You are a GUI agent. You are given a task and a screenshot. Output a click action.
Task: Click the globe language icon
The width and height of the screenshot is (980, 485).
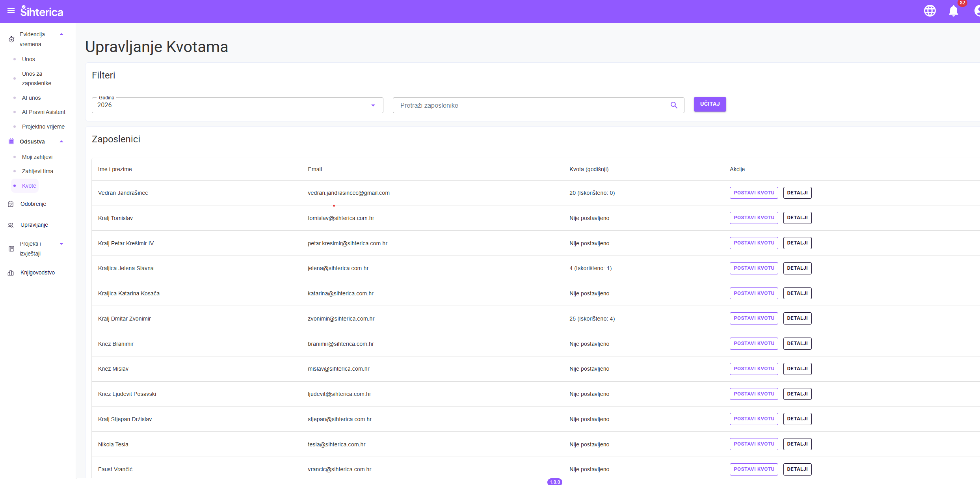point(930,11)
